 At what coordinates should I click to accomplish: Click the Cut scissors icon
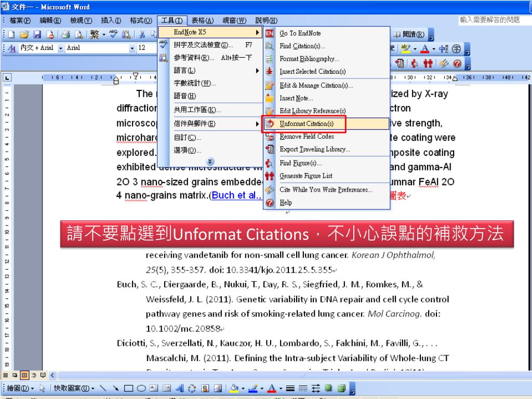(x=142, y=34)
